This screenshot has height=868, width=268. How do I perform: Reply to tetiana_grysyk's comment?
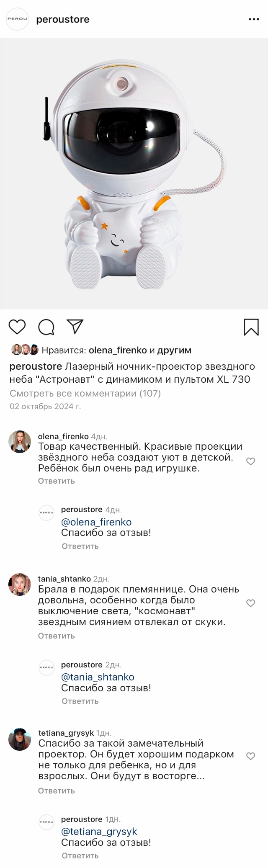pos(57,791)
